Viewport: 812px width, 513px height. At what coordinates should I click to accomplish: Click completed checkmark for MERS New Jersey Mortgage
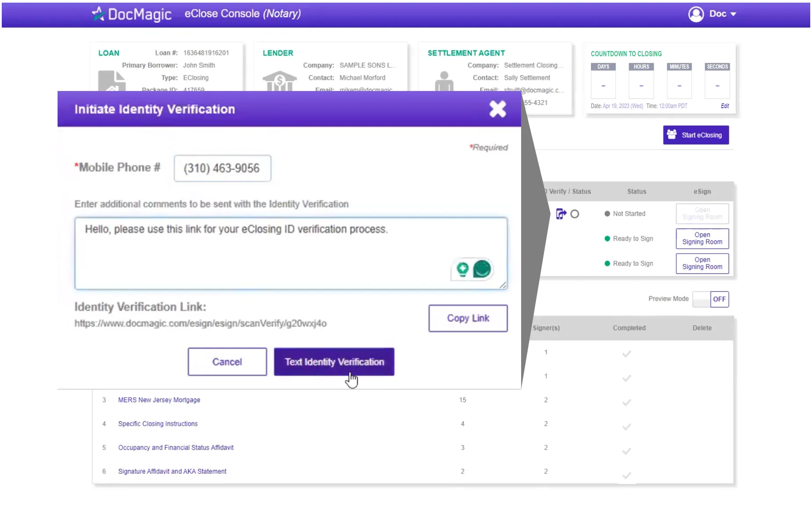(x=627, y=402)
